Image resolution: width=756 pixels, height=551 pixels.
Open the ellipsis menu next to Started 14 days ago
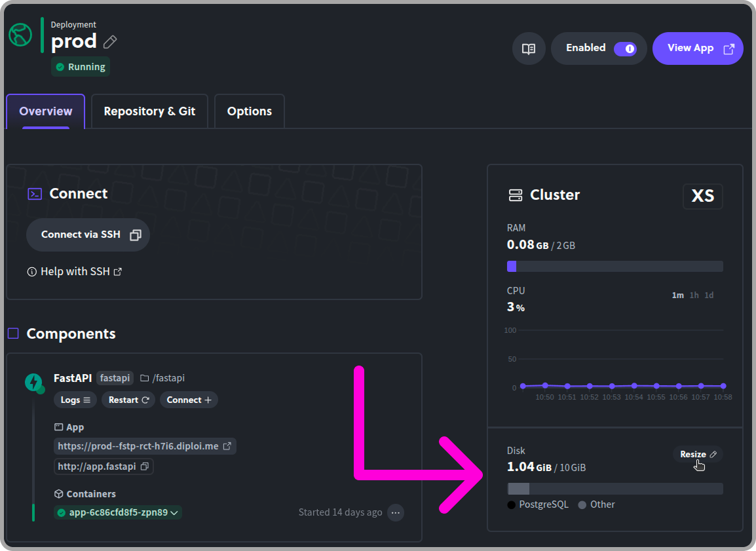click(x=396, y=512)
